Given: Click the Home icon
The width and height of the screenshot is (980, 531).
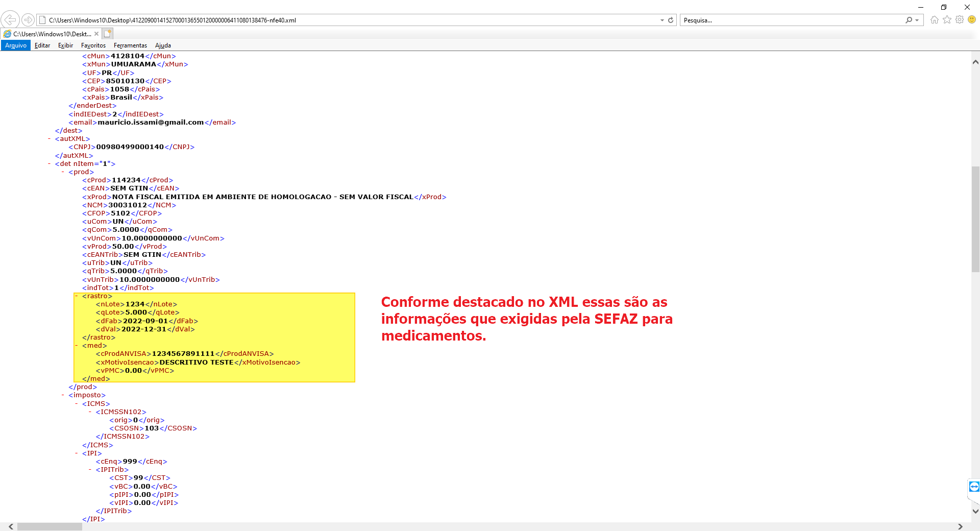Looking at the screenshot, I should pos(935,20).
